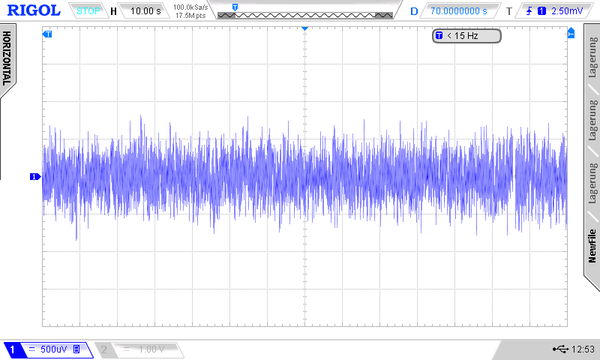The height and width of the screenshot is (360, 600).
Task: Expand the HORIZONTAL side panel
Action: (7, 58)
